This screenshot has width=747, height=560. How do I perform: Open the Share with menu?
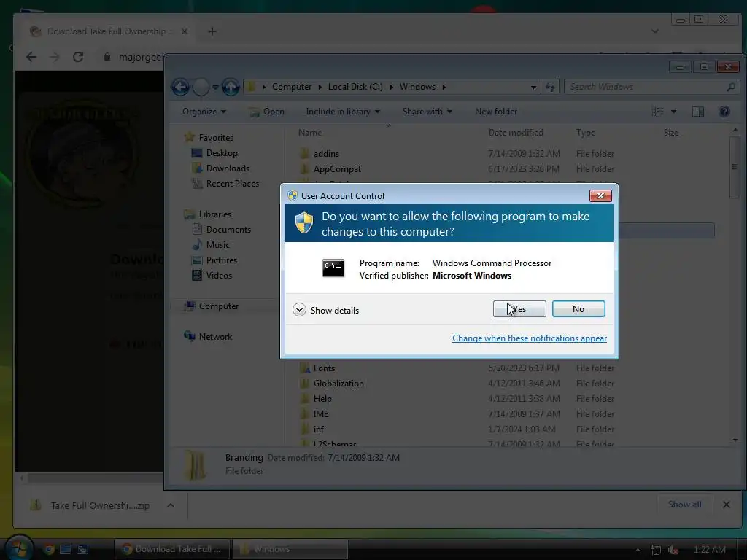click(427, 112)
